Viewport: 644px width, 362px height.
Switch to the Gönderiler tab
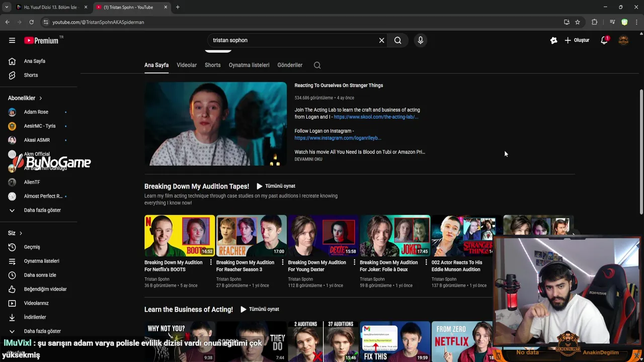(x=290, y=65)
